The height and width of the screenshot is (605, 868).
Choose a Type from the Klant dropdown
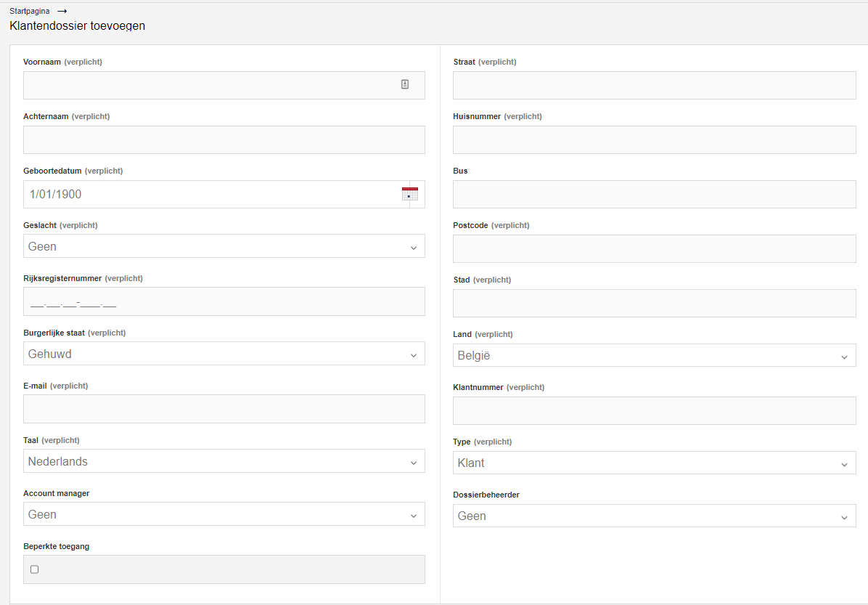(x=654, y=463)
